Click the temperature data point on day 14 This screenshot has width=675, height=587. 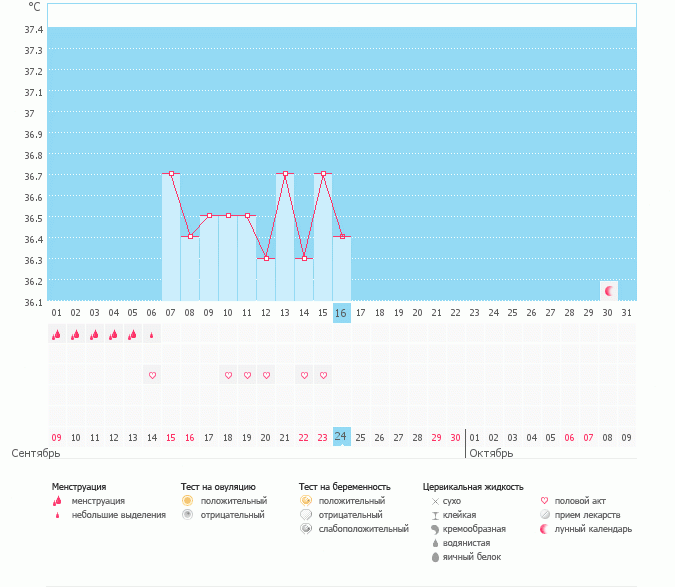point(304,258)
